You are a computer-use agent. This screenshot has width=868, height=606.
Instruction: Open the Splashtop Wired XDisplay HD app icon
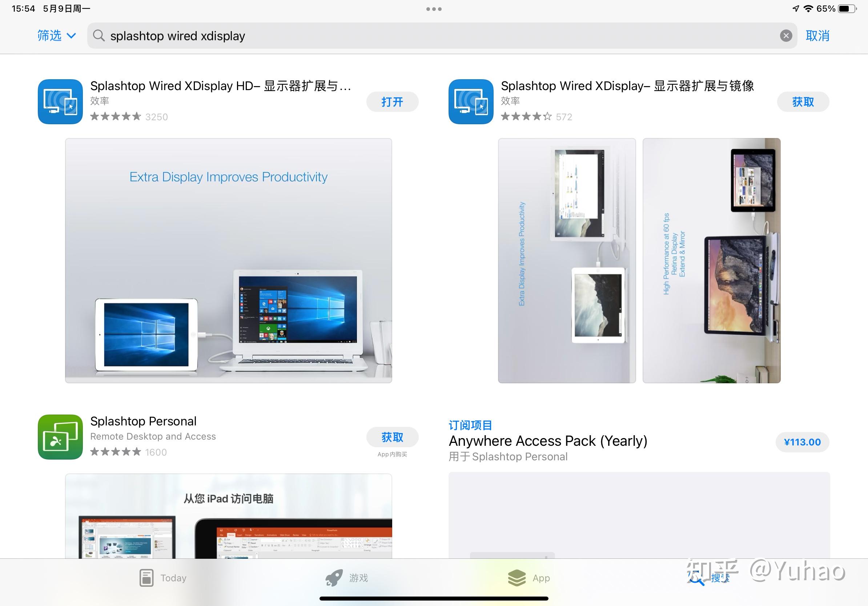60,101
